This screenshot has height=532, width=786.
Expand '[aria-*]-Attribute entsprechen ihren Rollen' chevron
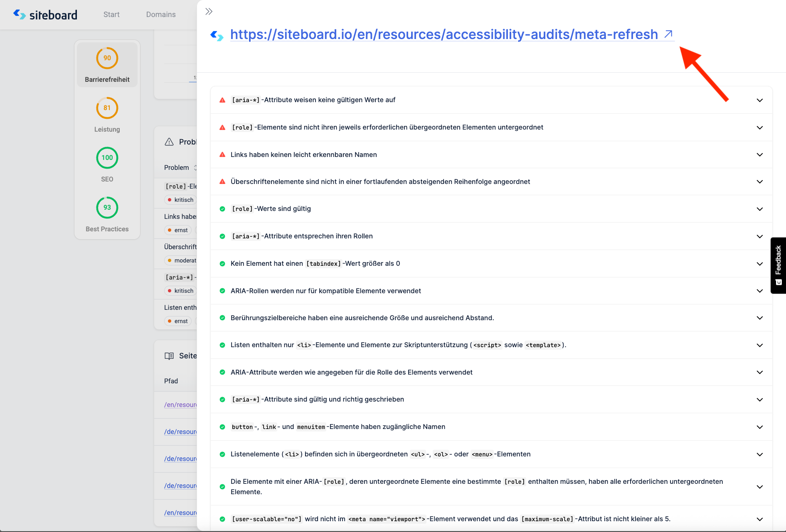(760, 236)
